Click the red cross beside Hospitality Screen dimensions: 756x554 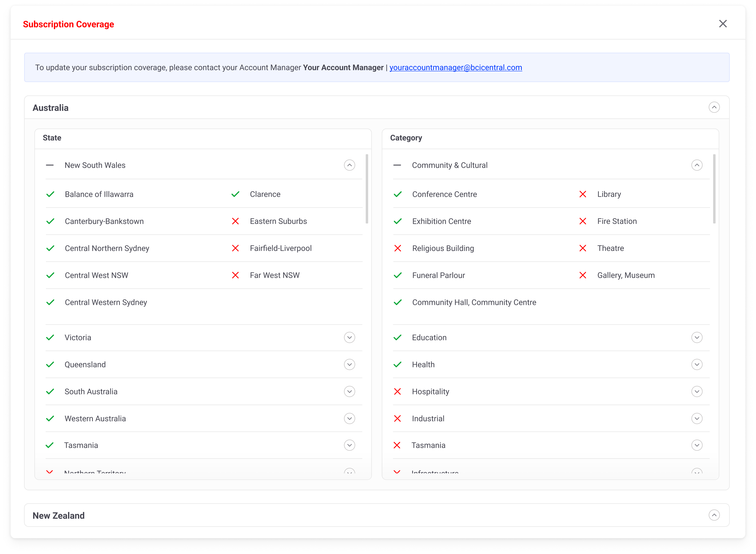click(397, 391)
